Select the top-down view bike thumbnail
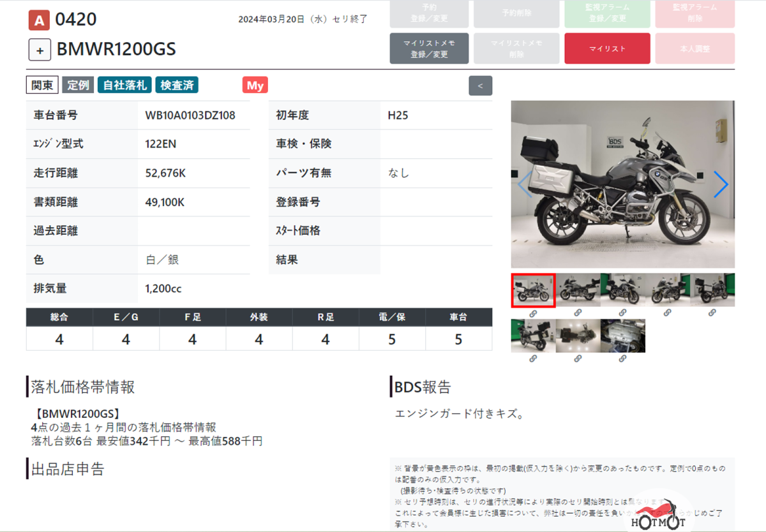 coord(578,336)
